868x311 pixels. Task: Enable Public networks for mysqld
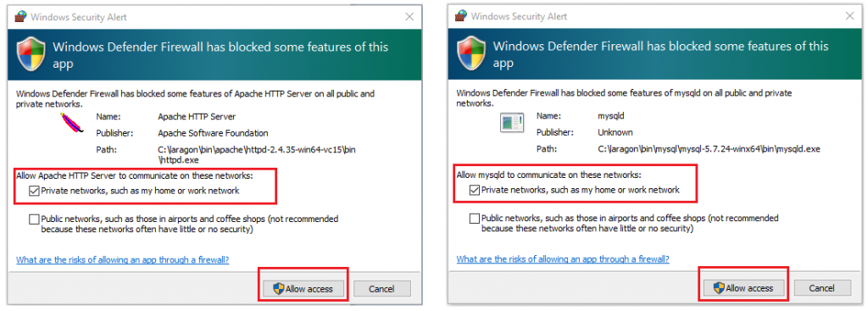[x=475, y=219]
